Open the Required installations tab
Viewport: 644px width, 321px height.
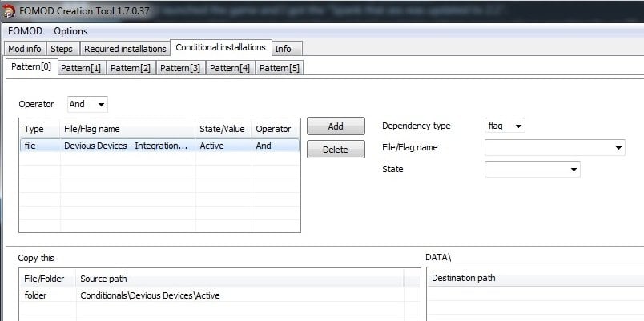pos(125,49)
